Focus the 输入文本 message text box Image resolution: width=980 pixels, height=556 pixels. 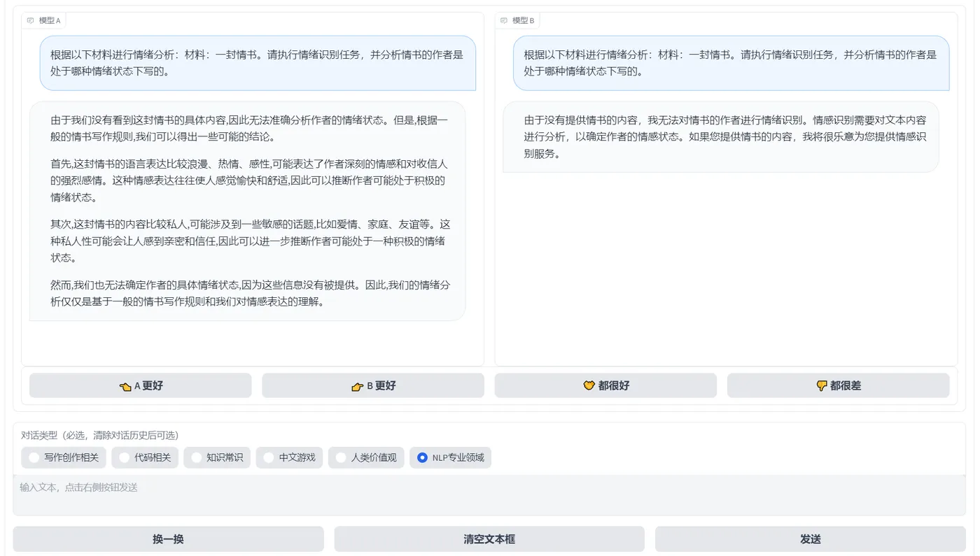pyautogui.click(x=489, y=495)
